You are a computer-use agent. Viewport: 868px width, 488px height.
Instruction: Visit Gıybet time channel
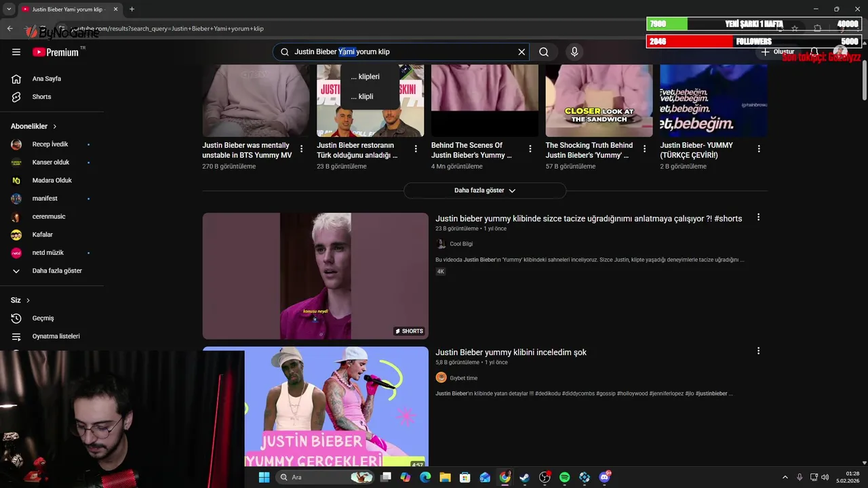pos(463,378)
